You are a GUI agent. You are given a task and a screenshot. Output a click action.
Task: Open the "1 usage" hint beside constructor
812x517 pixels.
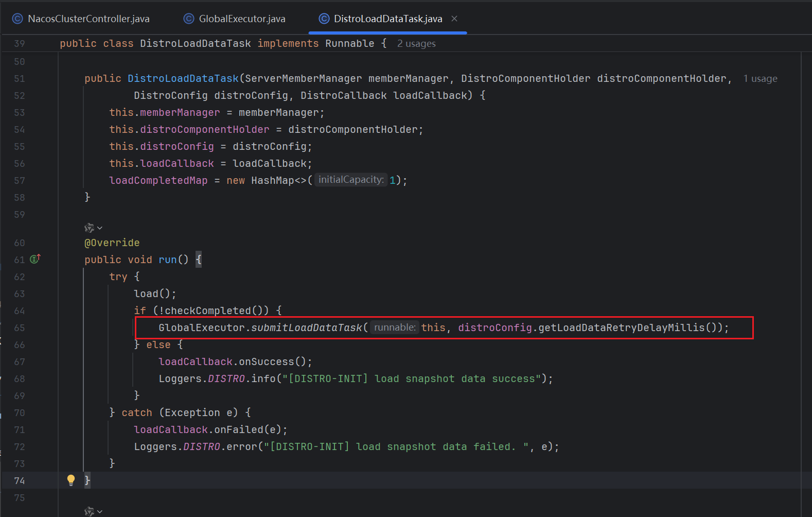coord(760,79)
